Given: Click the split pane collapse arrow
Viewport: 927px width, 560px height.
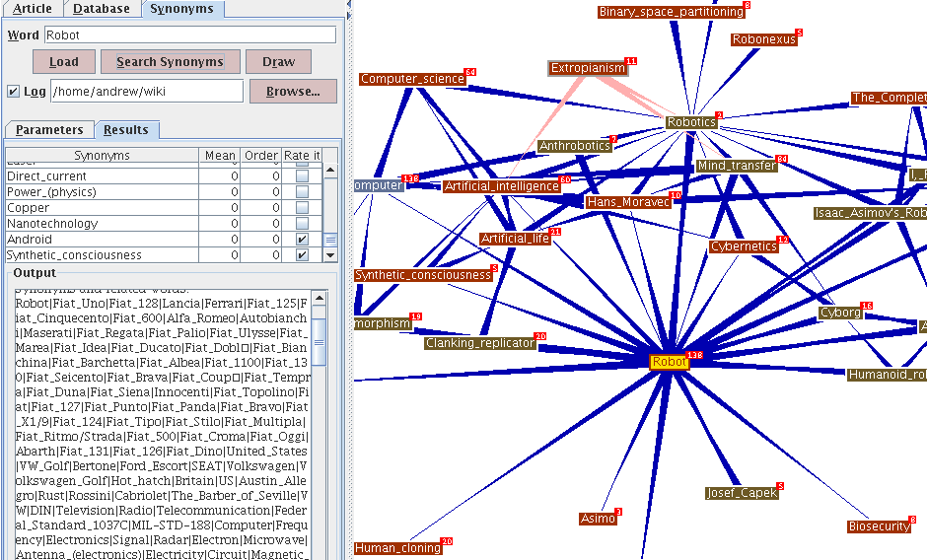Looking at the screenshot, I should [349, 4].
